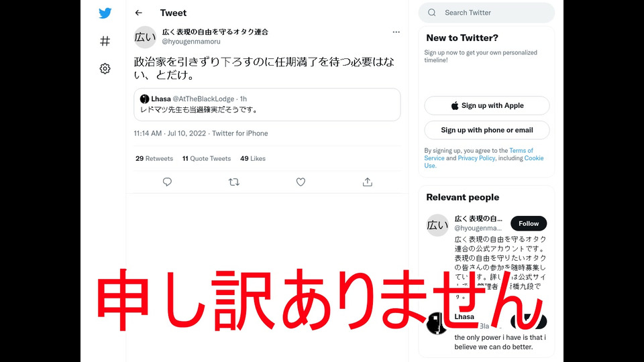Open the tweet's three-dot more menu
Image resolution: width=644 pixels, height=362 pixels.
396,32
